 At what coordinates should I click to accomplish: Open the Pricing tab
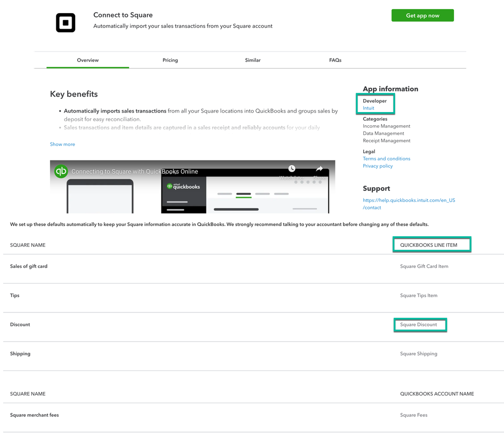pos(170,60)
